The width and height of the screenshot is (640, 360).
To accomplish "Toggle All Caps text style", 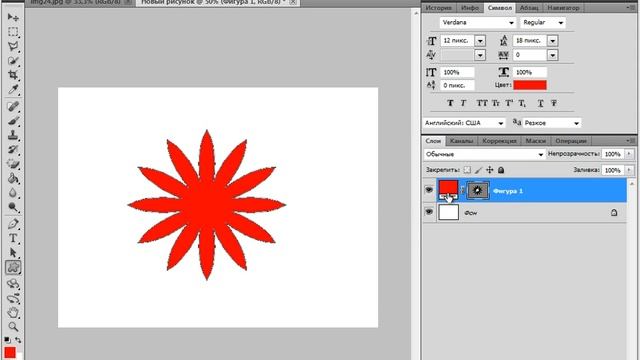I will pyautogui.click(x=482, y=103).
